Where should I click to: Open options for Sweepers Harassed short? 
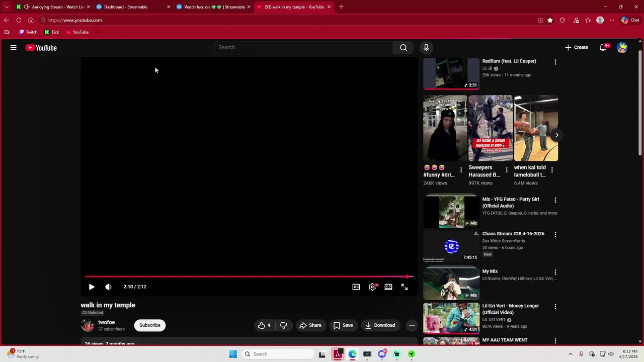[507, 170]
